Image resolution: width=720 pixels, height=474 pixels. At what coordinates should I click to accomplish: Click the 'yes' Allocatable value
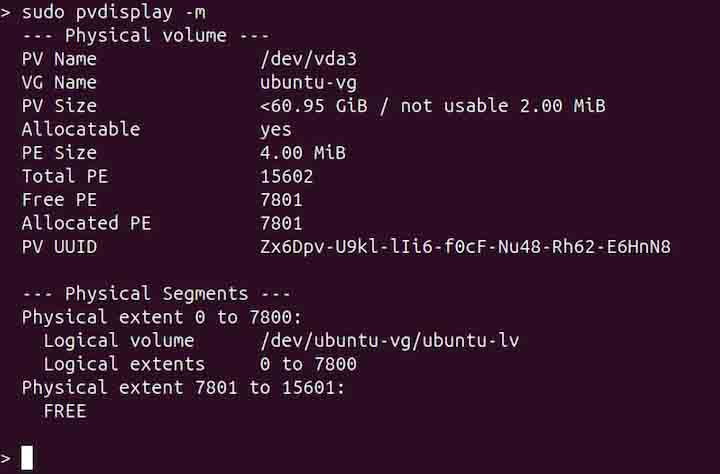coord(276,129)
